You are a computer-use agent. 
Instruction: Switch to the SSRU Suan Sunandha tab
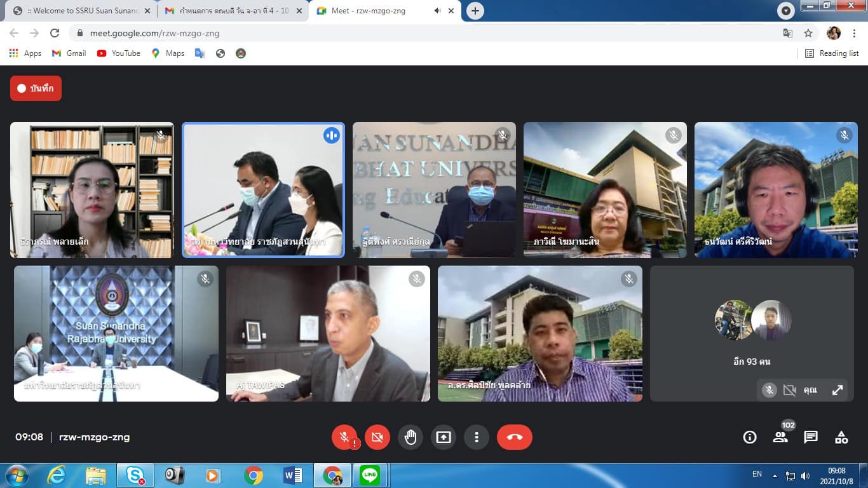(x=83, y=11)
